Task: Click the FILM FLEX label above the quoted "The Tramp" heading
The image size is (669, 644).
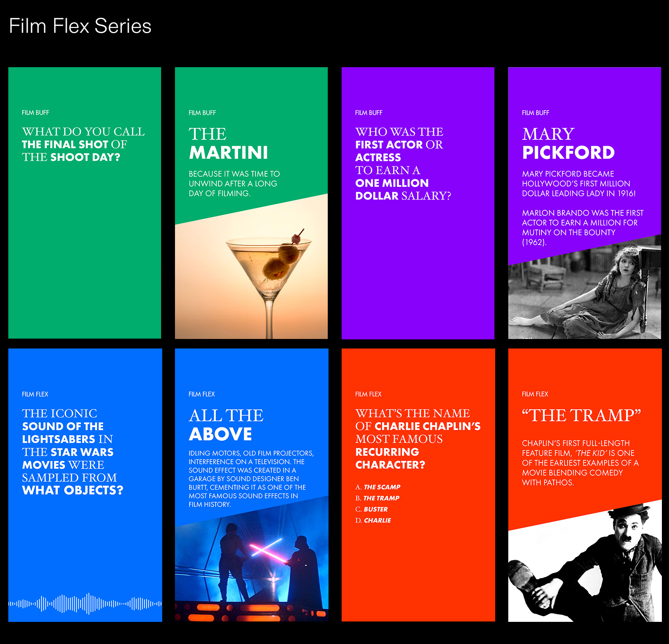Action: 535,394
